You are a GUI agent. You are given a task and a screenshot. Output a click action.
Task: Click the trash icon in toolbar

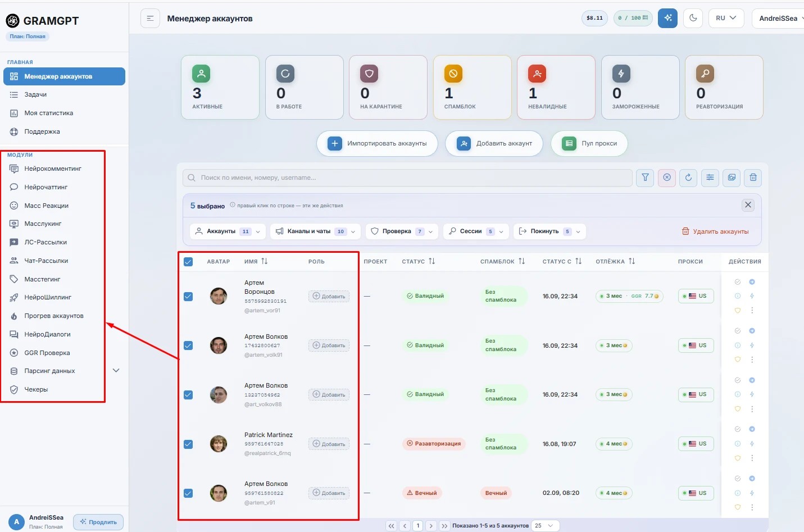click(x=753, y=178)
